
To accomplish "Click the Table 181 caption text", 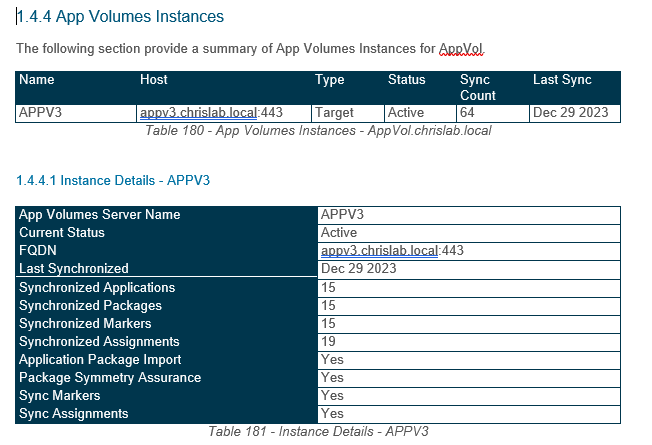I will [x=318, y=431].
